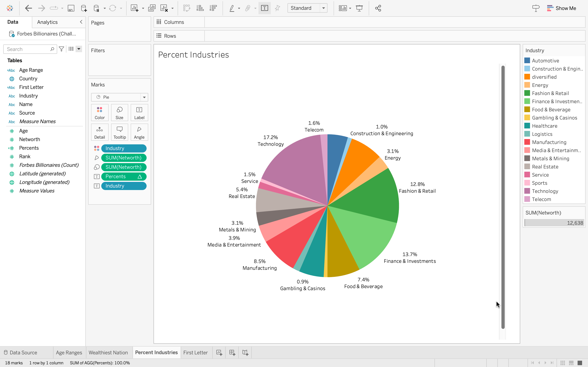This screenshot has height=367, width=588.
Task: Toggle the filter fields icon by search
Action: [61, 49]
